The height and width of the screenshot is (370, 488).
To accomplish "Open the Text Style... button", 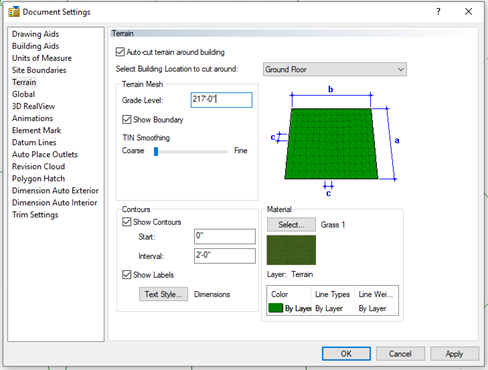I will point(163,294).
